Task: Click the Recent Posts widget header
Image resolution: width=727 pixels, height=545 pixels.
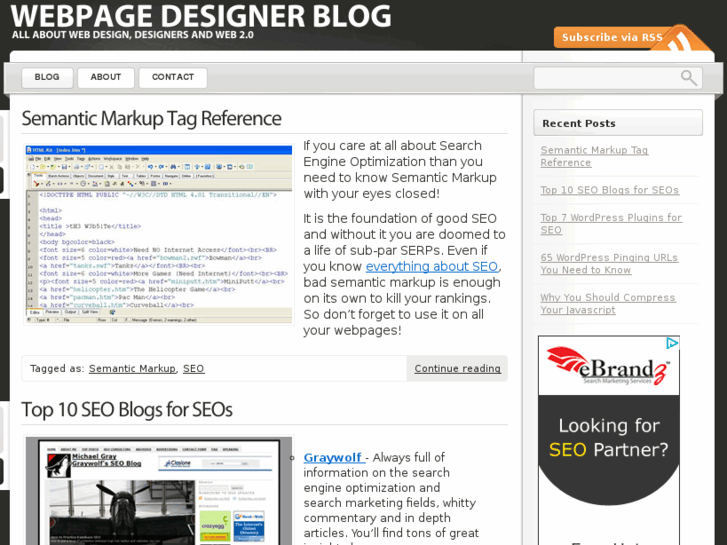Action: (x=618, y=123)
